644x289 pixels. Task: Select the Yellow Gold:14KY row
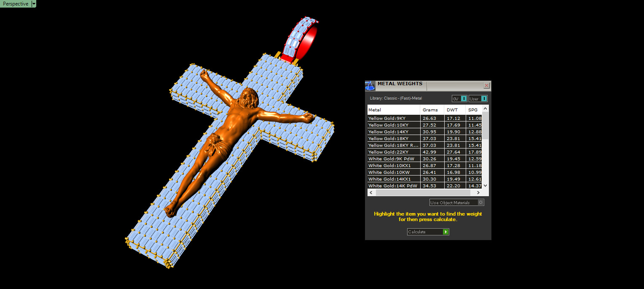tap(425, 132)
